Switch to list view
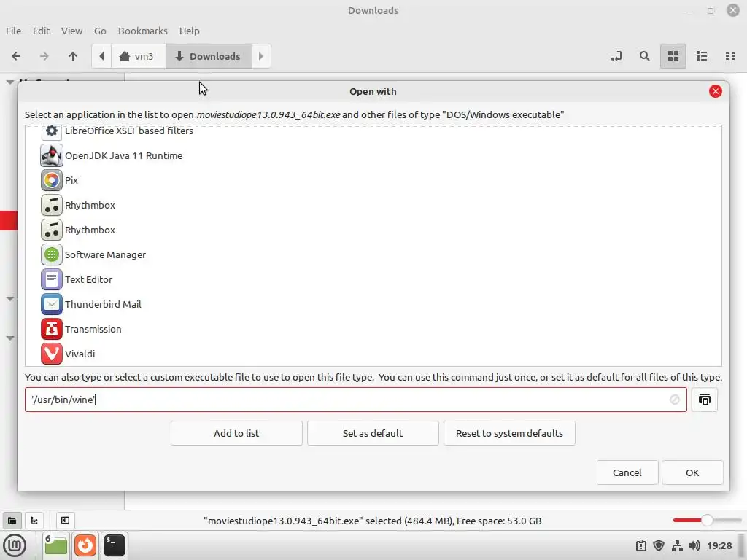 click(702, 56)
